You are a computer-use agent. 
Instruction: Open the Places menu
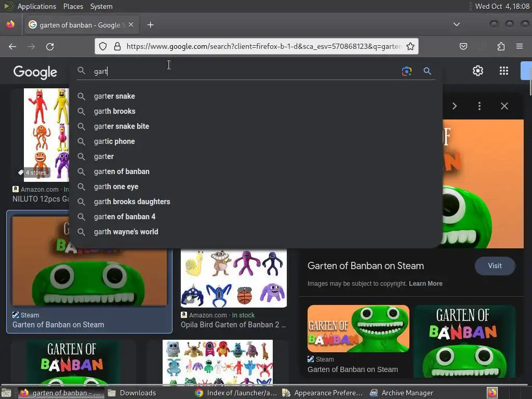click(x=73, y=6)
